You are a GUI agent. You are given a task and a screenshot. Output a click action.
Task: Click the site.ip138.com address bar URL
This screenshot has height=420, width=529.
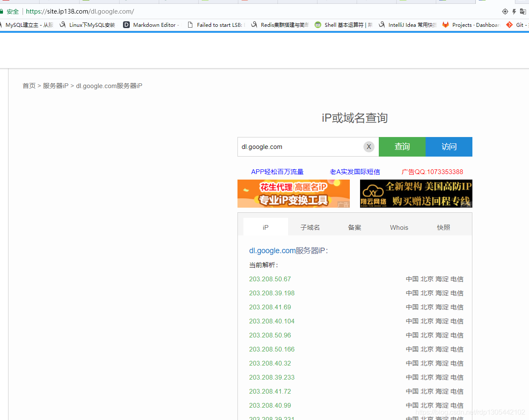point(80,11)
